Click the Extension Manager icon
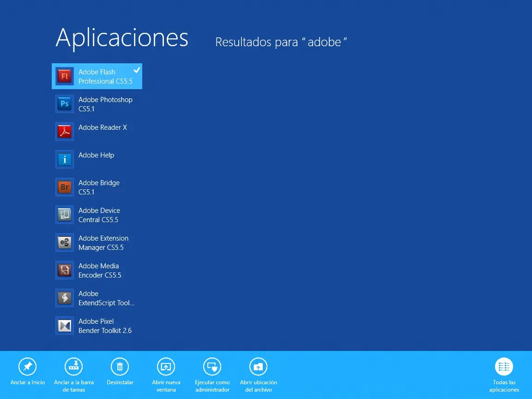Viewport: 532px width, 399px height. point(65,242)
